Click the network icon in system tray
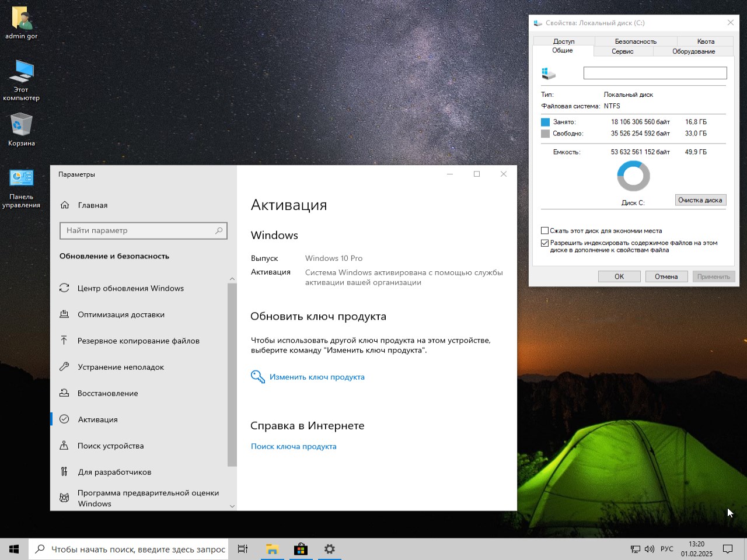This screenshot has height=560, width=747. (x=636, y=549)
